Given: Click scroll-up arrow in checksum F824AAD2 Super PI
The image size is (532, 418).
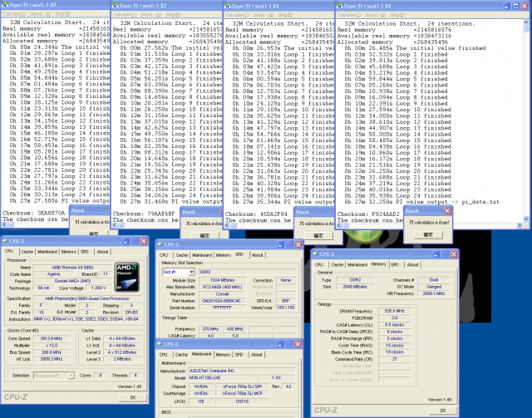Looking at the screenshot, I should [x=525, y=22].
